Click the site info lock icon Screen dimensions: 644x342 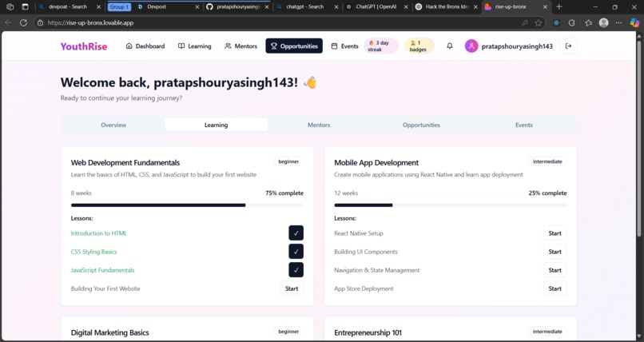pyautogui.click(x=40, y=23)
